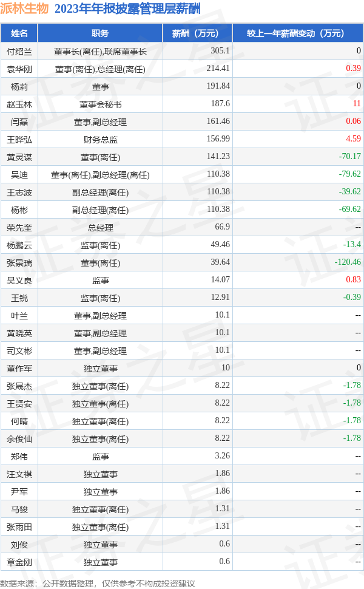Screen dimensions: 364x589
Task: Click the 姓名 column header
Action: 19,33
